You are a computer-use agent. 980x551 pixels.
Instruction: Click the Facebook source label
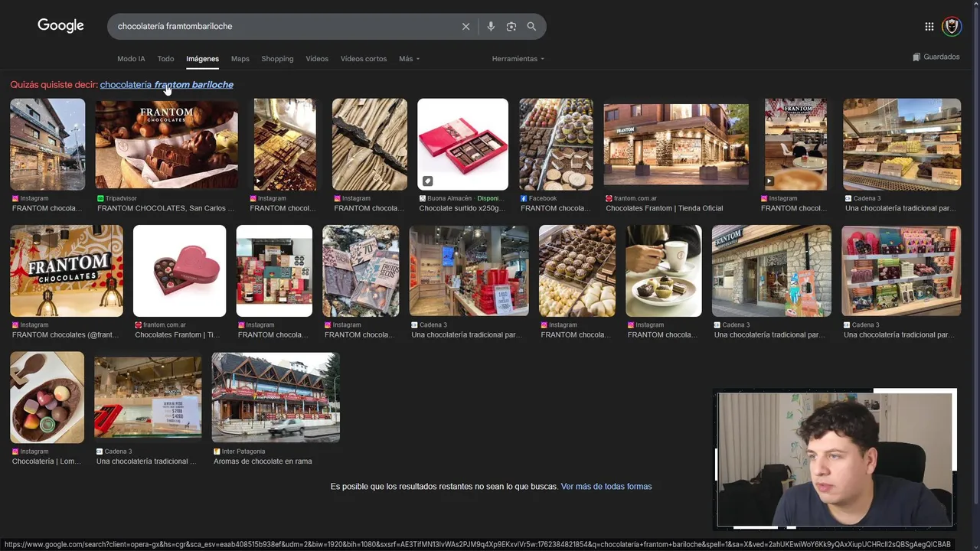coord(538,198)
